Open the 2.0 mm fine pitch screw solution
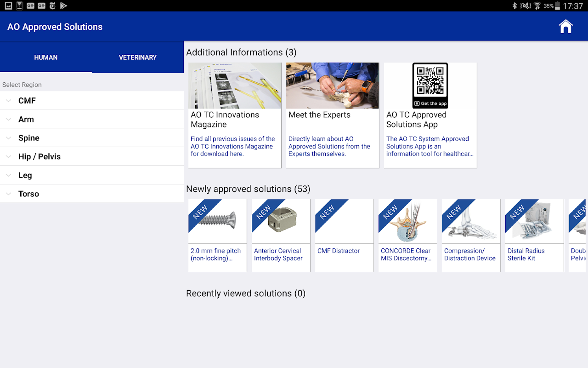 [217, 235]
